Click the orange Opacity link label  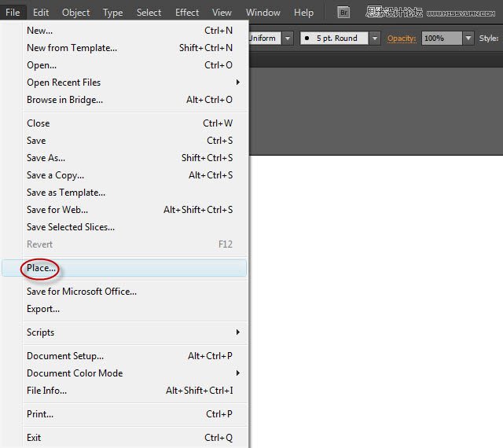click(402, 38)
